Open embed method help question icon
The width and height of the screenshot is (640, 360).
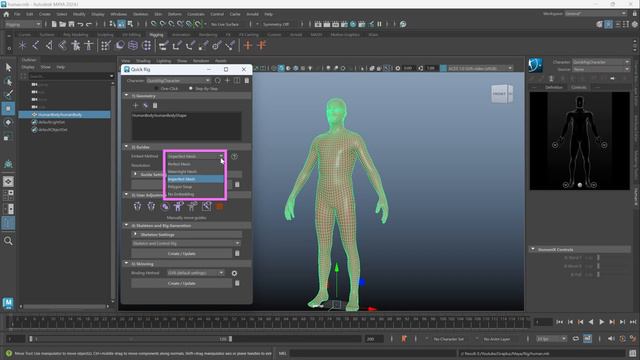(x=234, y=156)
